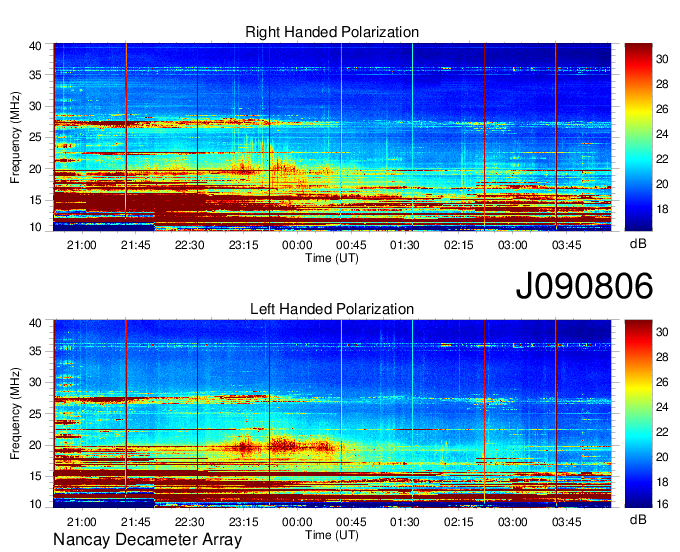Click '01:30' on the bottom time axis

tap(405, 522)
